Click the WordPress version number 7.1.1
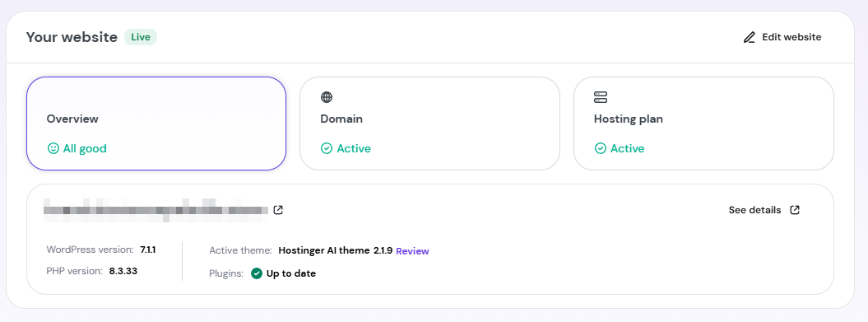 click(x=148, y=250)
